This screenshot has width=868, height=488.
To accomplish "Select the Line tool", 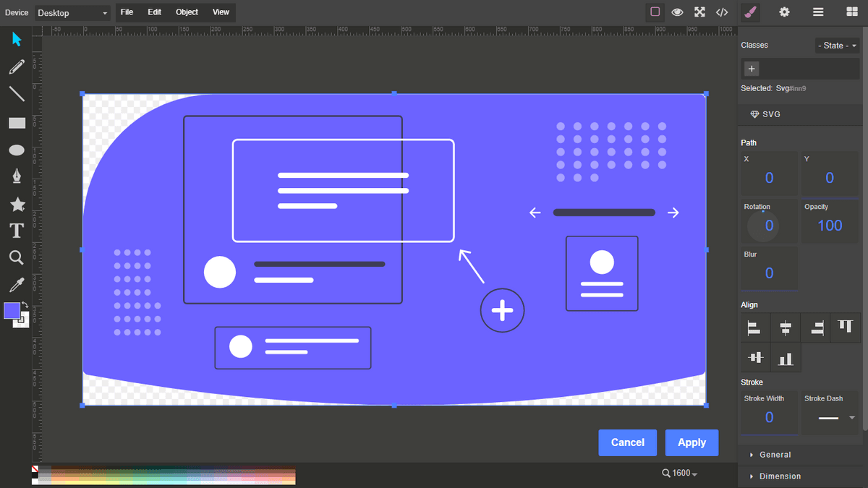I will [17, 93].
